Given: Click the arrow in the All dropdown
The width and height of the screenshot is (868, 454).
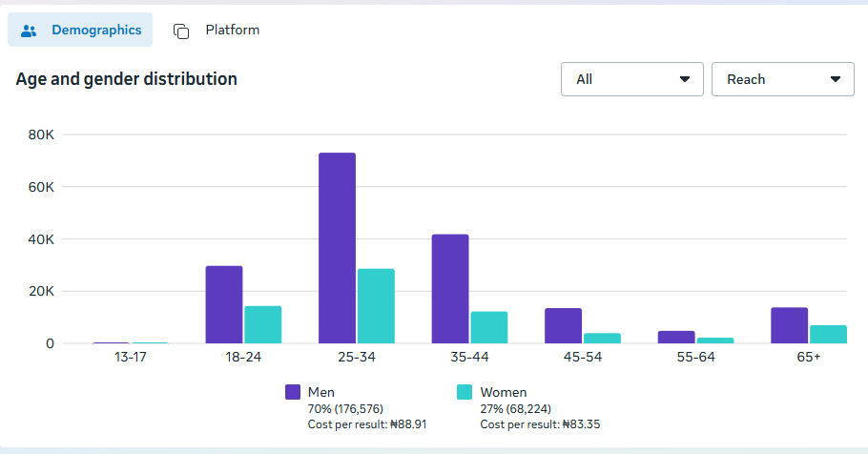Looking at the screenshot, I should [x=685, y=79].
